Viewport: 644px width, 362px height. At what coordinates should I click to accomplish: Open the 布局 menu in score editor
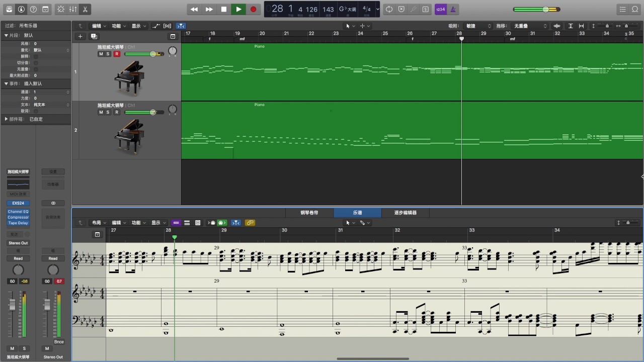[98, 223]
